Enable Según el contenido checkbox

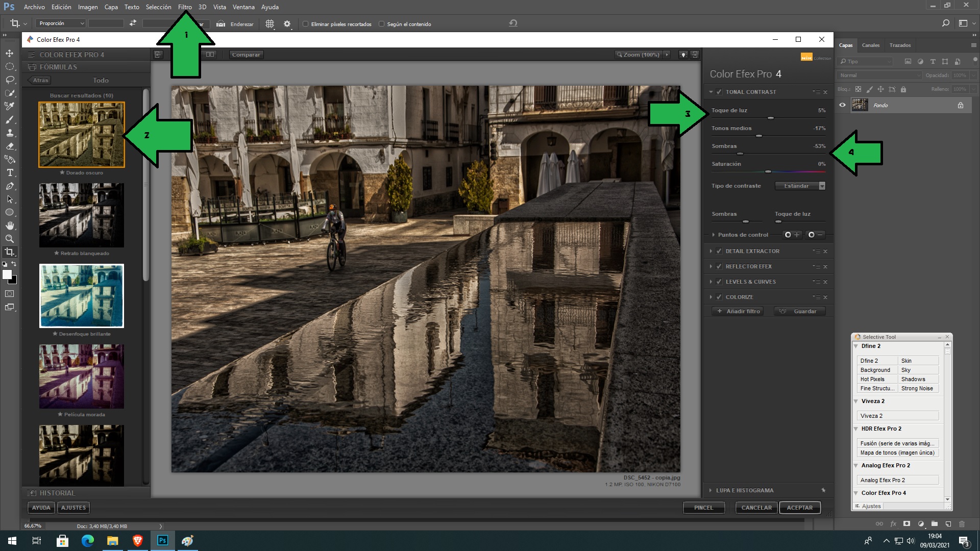pos(381,24)
